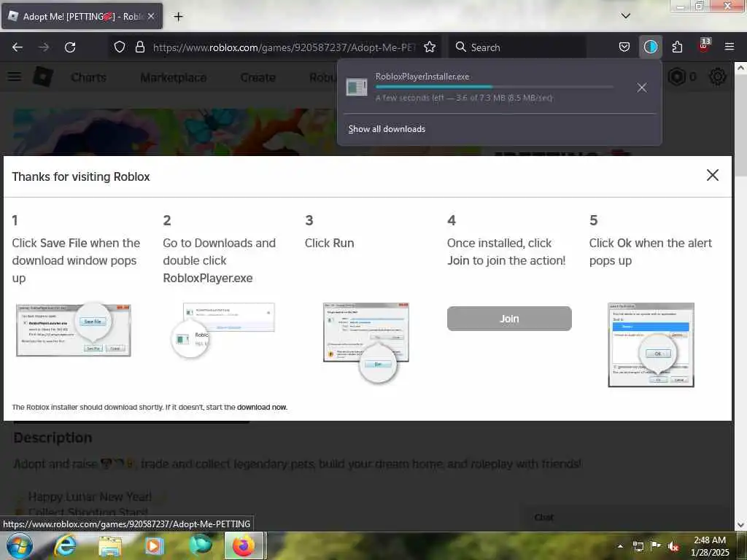Open the tracking protection shield icon
The image size is (747, 560).
(120, 47)
